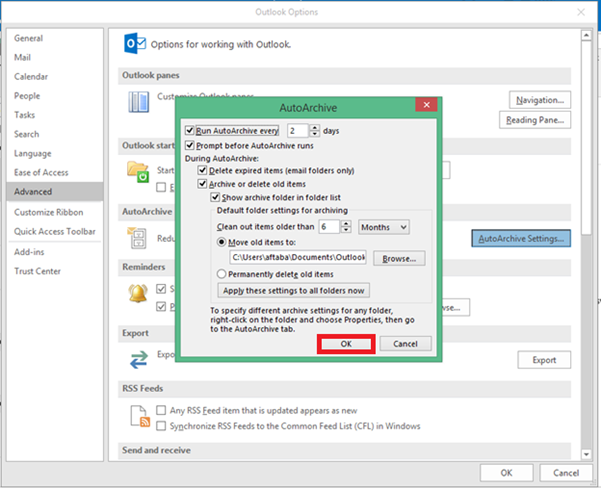Uncheck Delete expired items checkbox
The height and width of the screenshot is (488, 601).
click(202, 170)
